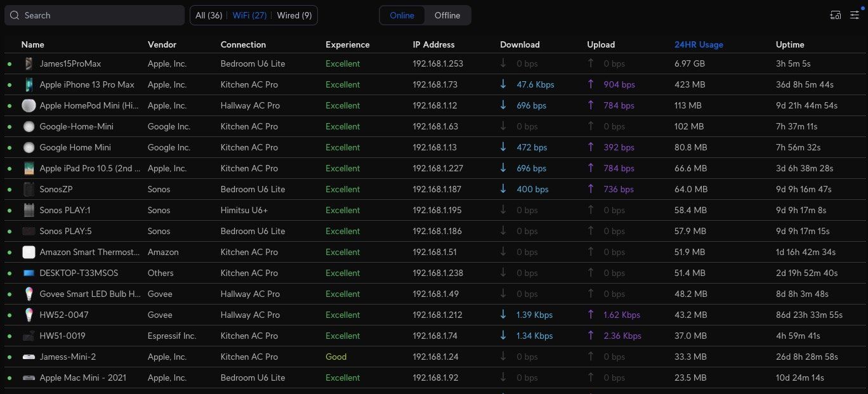The width and height of the screenshot is (868, 394).
Task: Select the Jamess-Mini-2 client name
Action: tap(68, 357)
